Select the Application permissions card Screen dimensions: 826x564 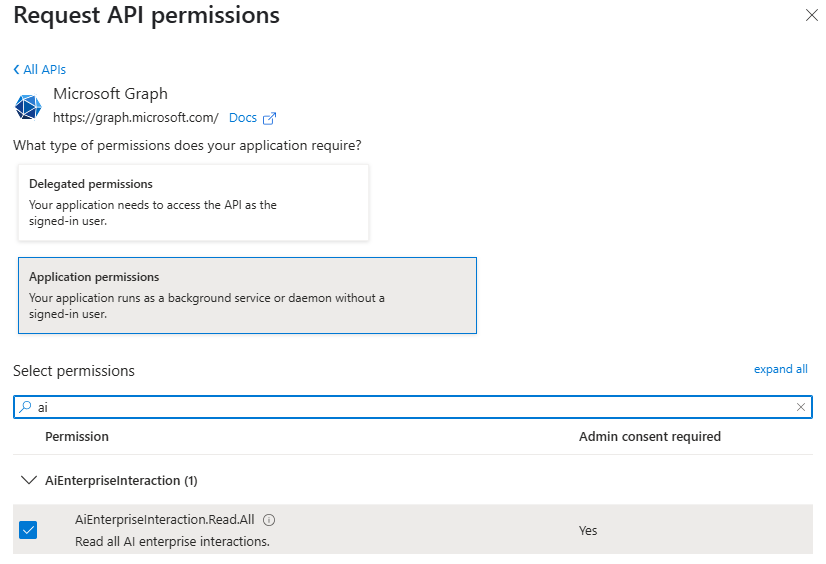click(247, 295)
